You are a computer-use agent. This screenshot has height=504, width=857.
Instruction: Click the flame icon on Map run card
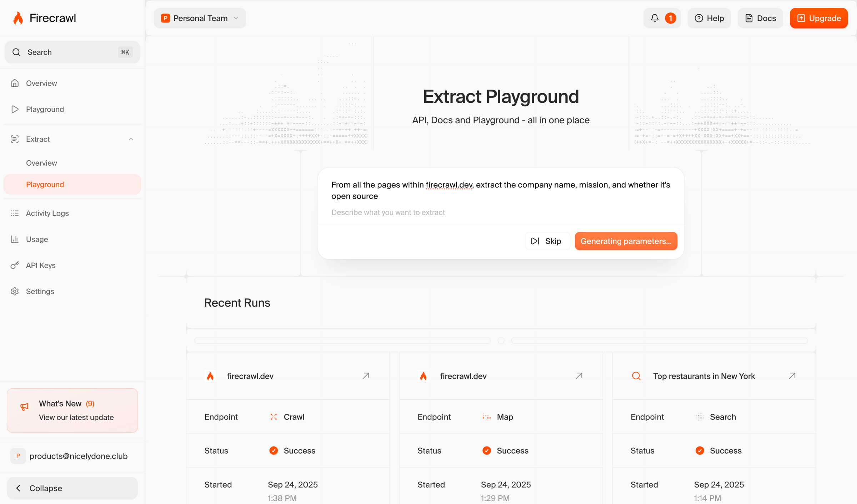[423, 376]
